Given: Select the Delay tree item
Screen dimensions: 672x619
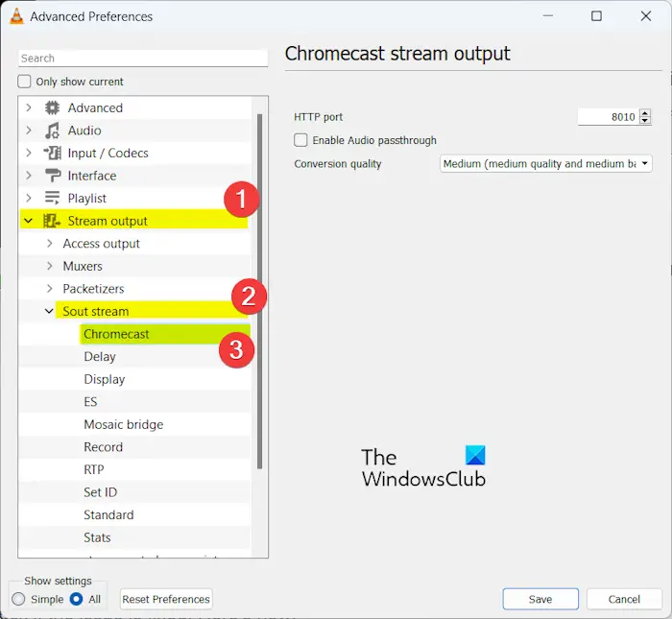Looking at the screenshot, I should 100,356.
